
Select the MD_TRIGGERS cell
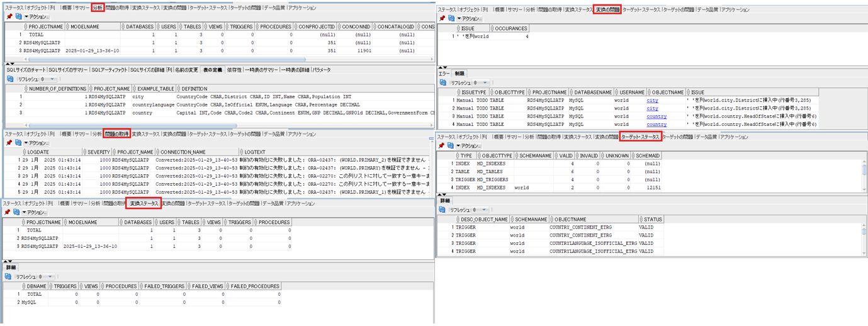[x=495, y=179]
